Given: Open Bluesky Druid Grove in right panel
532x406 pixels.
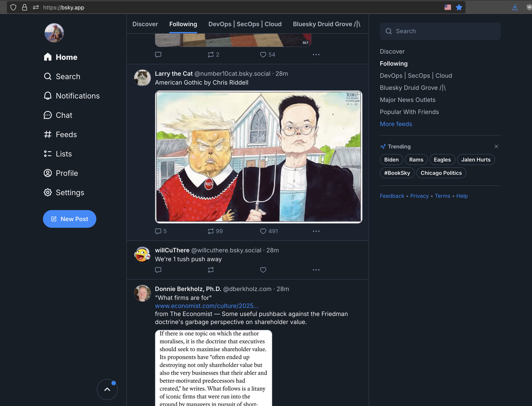Looking at the screenshot, I should pyautogui.click(x=413, y=88).
